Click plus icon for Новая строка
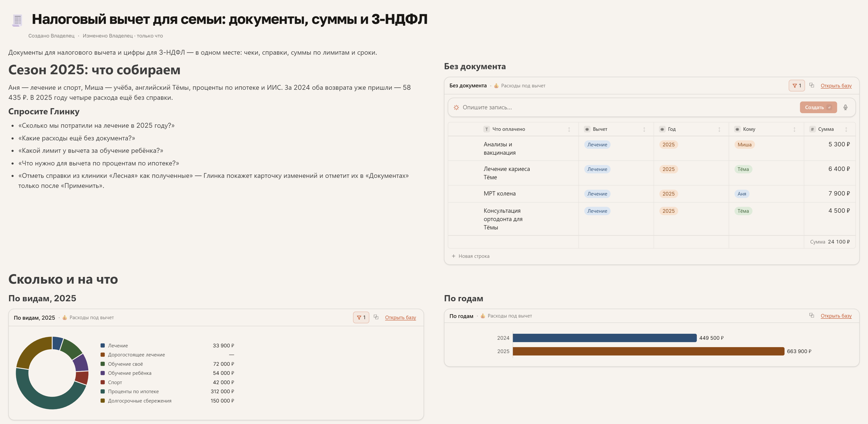Screen dimensions: 868x424 pos(454,256)
